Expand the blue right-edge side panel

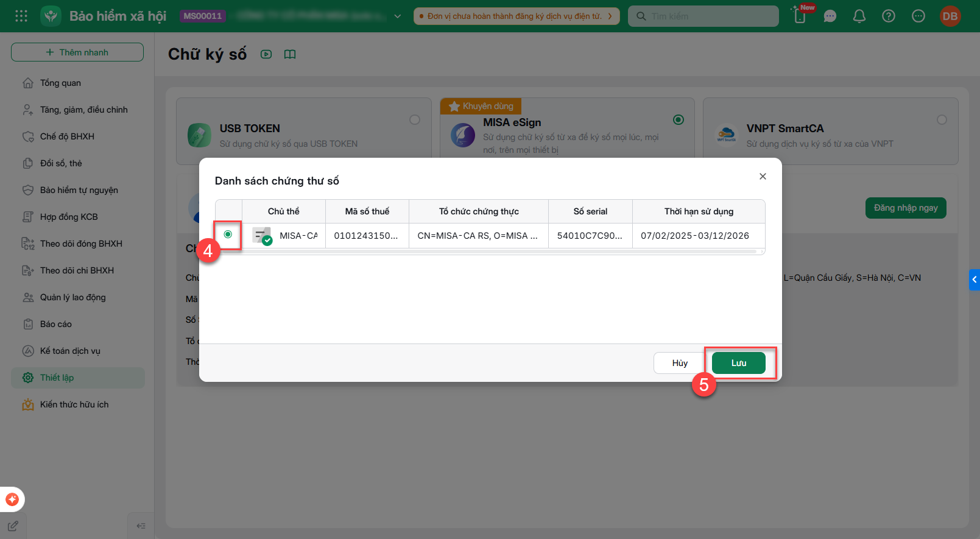tap(975, 280)
